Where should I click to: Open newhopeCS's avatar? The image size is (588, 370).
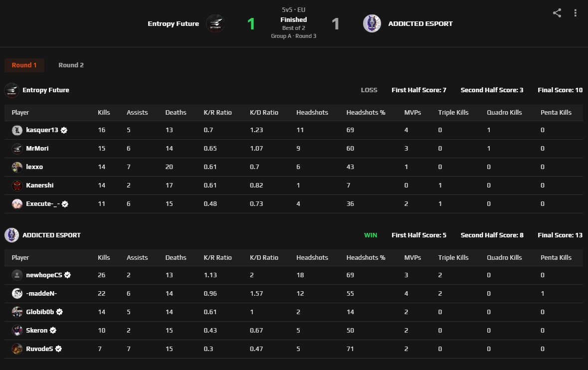(17, 275)
